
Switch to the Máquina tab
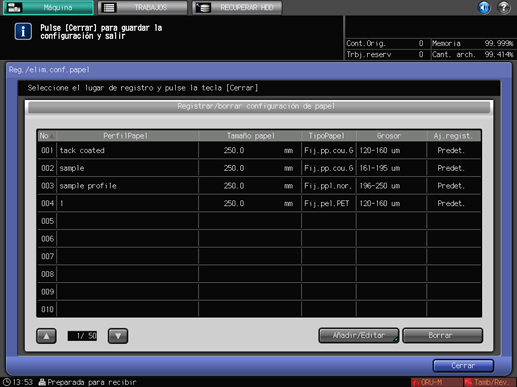pyautogui.click(x=48, y=7)
